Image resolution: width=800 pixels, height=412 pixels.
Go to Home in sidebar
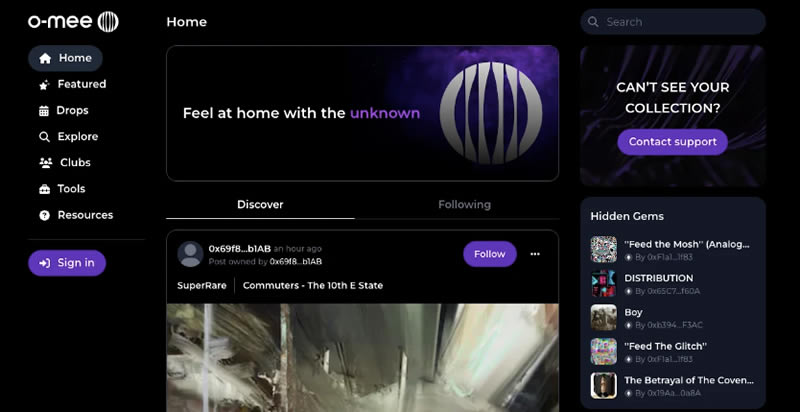[x=65, y=58]
